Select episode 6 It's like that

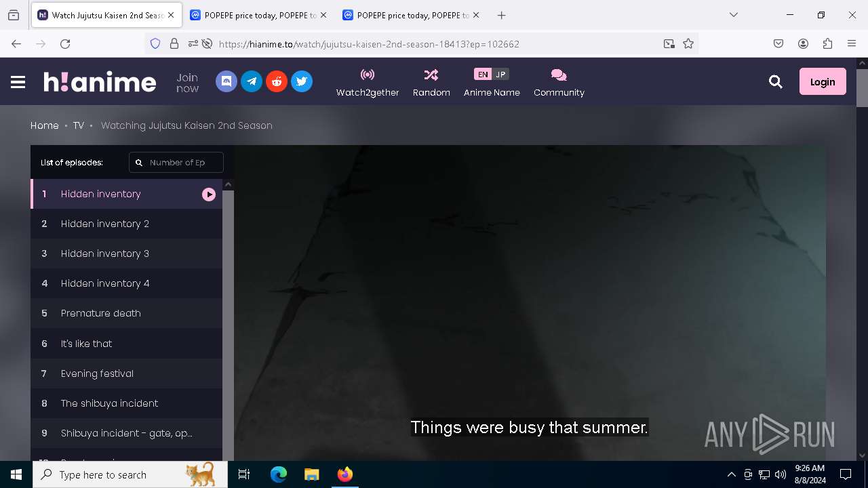[127, 344]
